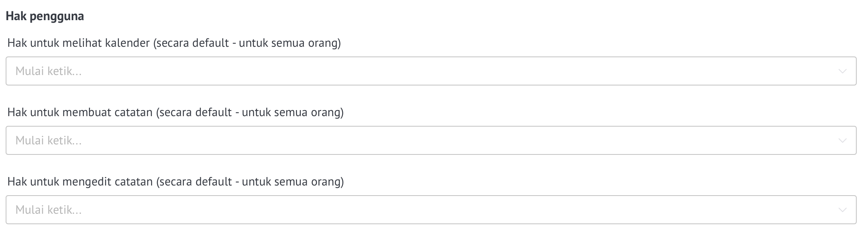Focus the 'Mulai ketik...' field for melihat kalender

(431, 71)
